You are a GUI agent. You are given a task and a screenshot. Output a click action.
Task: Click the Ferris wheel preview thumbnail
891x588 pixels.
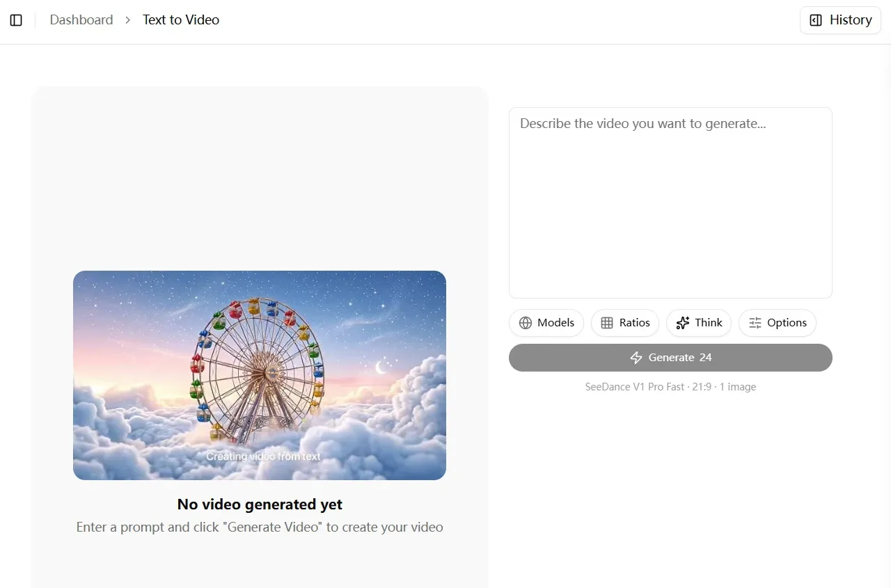pyautogui.click(x=260, y=375)
